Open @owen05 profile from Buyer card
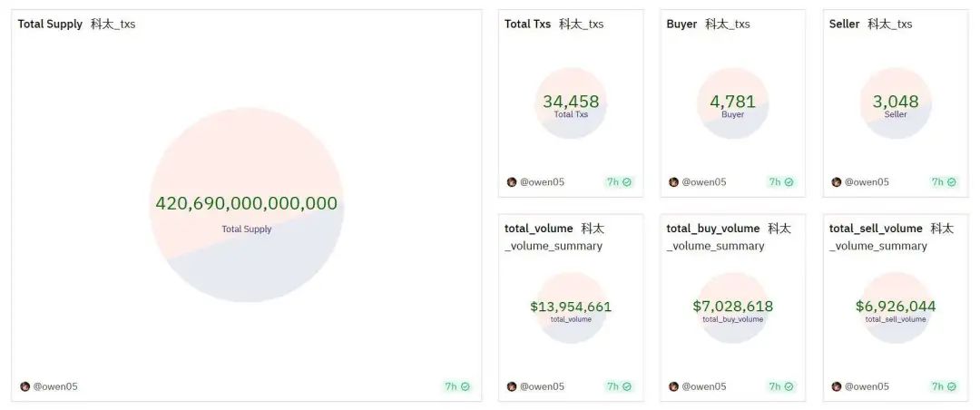This screenshot has height=410, width=980. pos(704,182)
